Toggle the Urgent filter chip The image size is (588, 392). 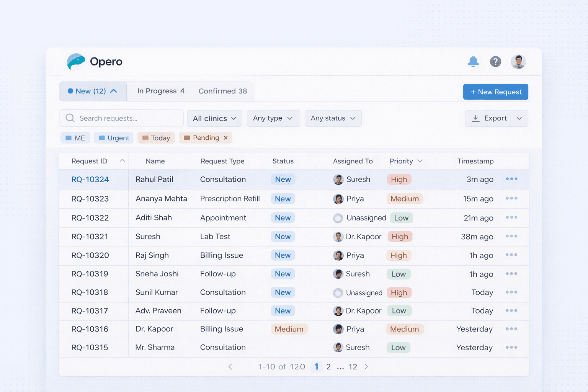click(x=113, y=137)
